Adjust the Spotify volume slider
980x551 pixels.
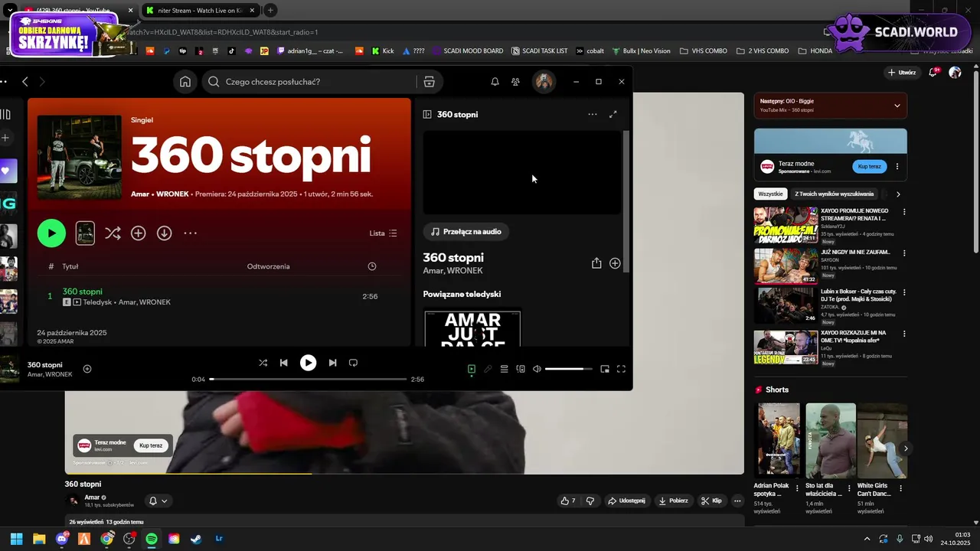pyautogui.click(x=569, y=369)
